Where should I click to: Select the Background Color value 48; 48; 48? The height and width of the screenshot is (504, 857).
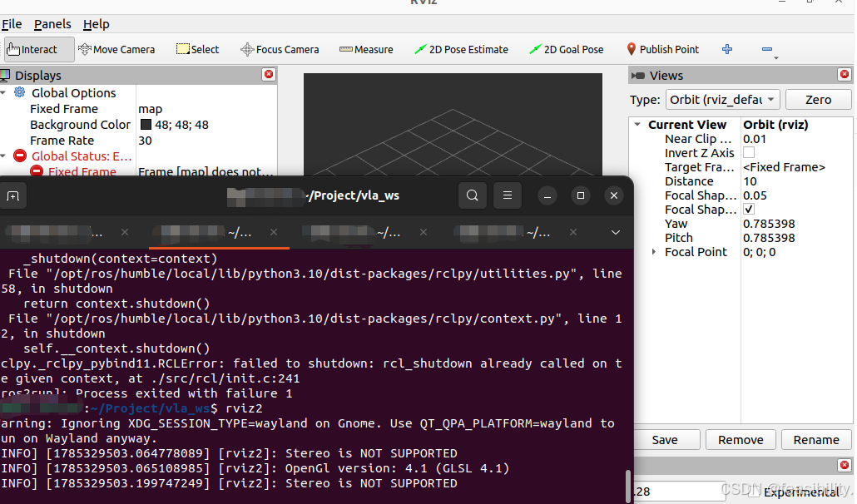[181, 125]
